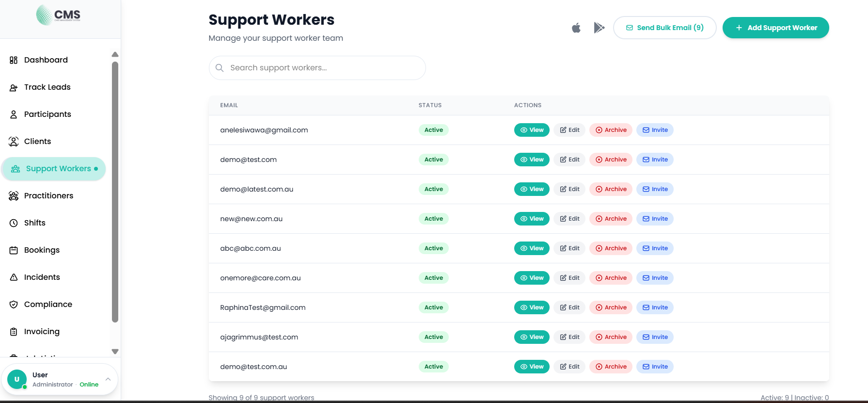Click the sidebar scrollbar thumb
868x403 pixels.
coord(115,192)
